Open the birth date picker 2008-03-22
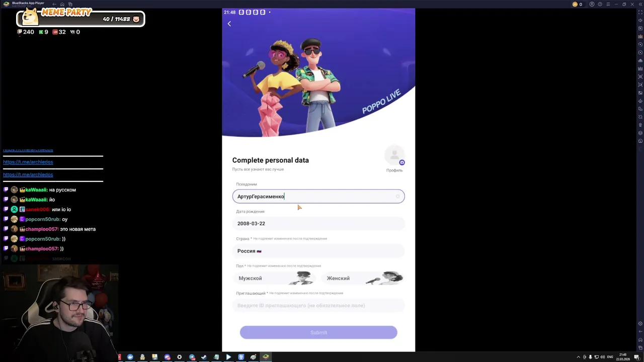 (318, 224)
